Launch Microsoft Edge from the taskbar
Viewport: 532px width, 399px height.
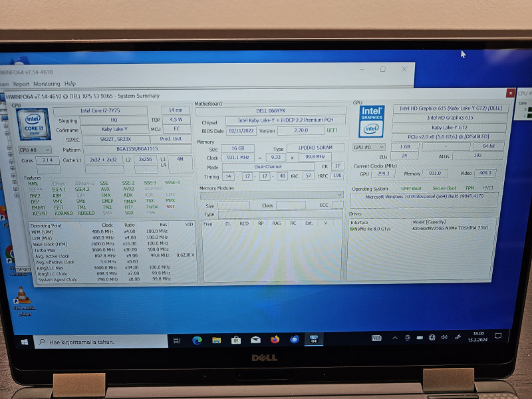197,340
